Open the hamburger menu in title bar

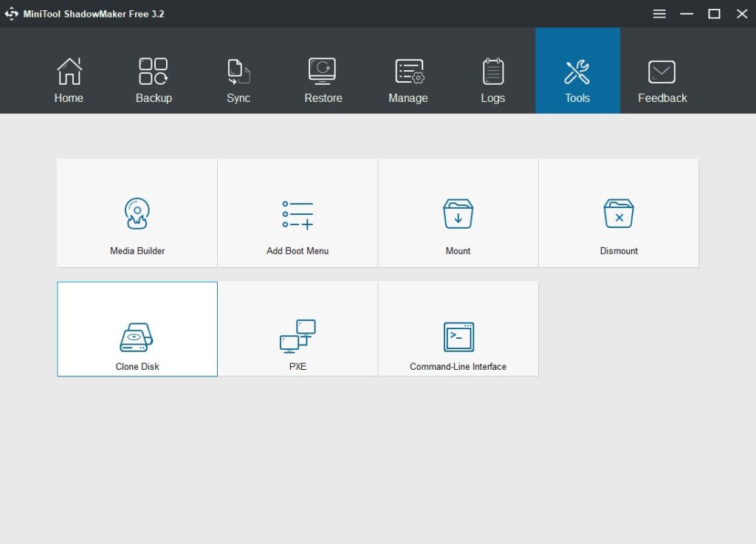point(659,14)
